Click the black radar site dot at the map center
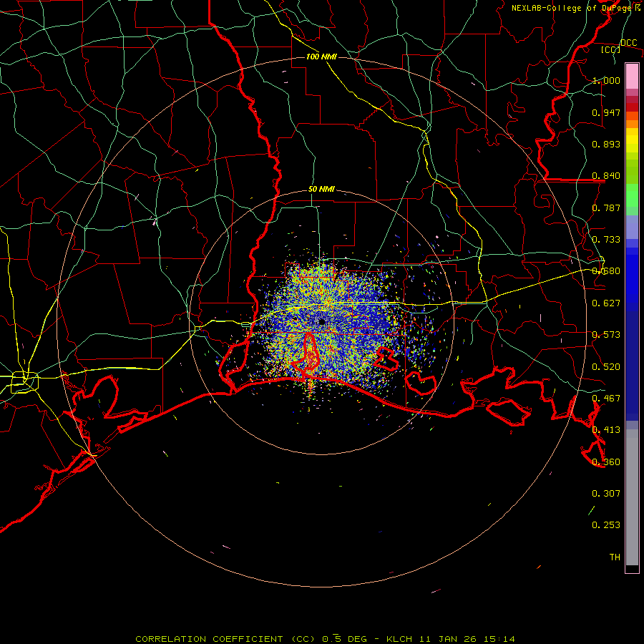 pyautogui.click(x=321, y=321)
